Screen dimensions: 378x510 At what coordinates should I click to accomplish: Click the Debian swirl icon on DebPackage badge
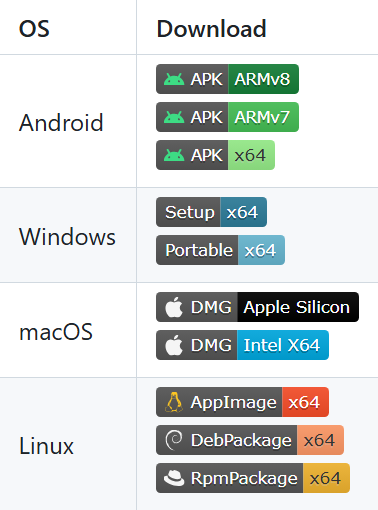pyautogui.click(x=174, y=440)
